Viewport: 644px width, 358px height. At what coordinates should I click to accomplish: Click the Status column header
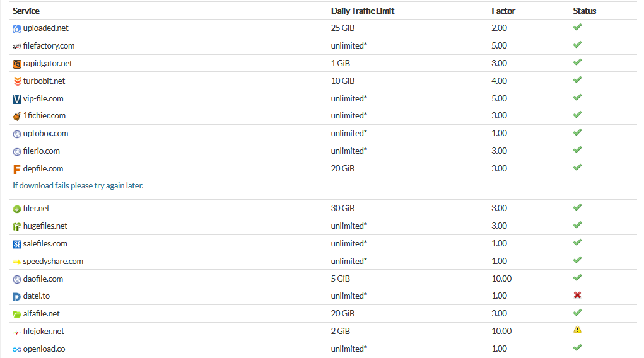point(585,11)
